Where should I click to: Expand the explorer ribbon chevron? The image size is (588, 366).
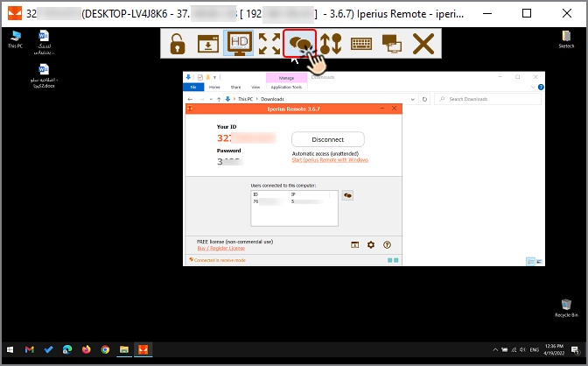(533, 87)
